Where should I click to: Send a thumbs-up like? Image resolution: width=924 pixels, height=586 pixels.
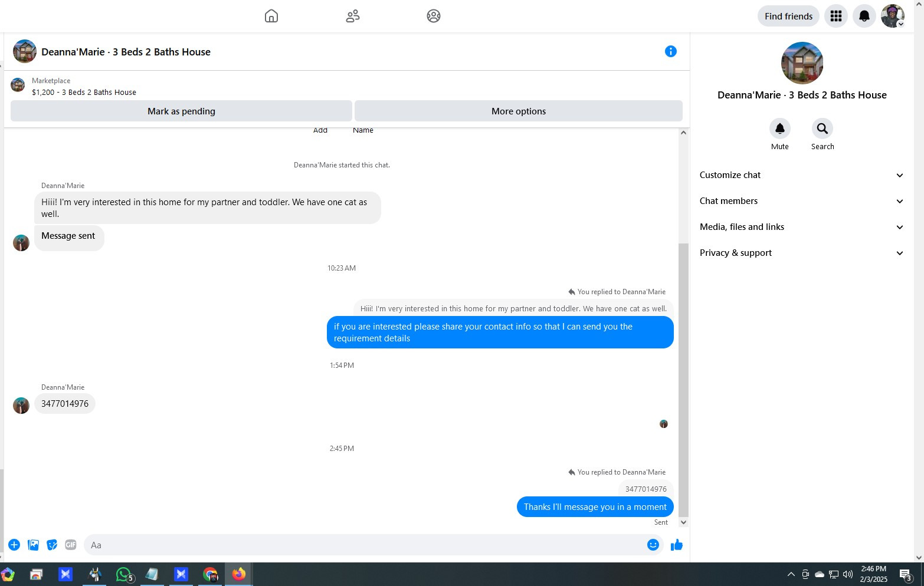[x=677, y=545]
